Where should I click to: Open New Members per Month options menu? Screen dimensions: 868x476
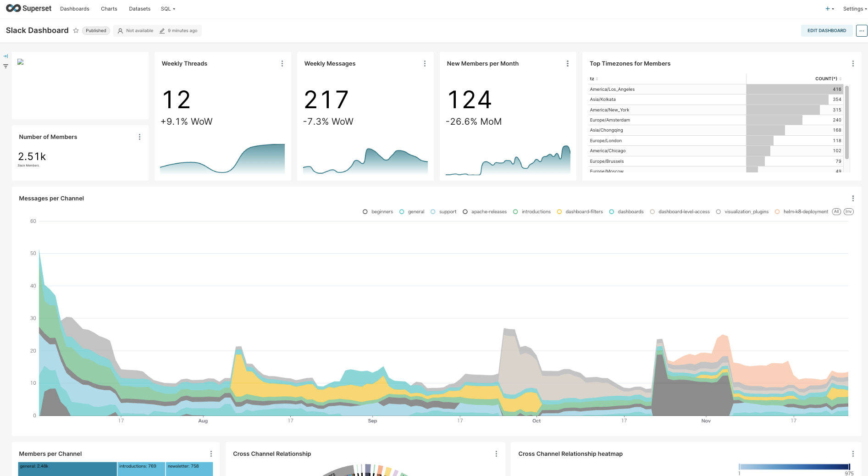[567, 64]
